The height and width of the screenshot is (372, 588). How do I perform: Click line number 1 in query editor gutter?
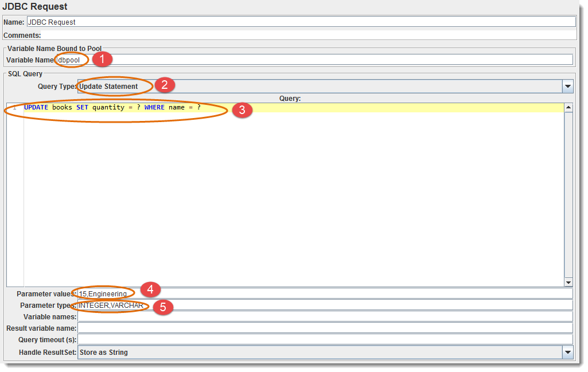15,108
